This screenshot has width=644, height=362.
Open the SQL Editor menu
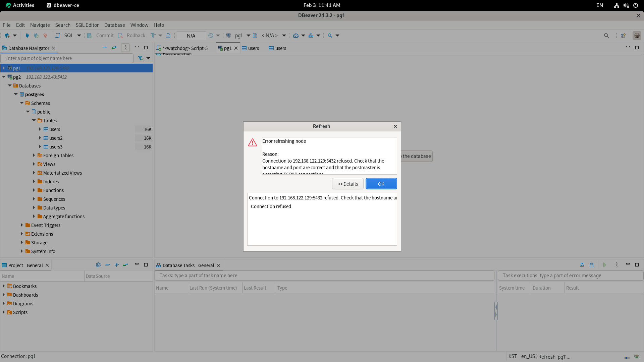[87, 25]
